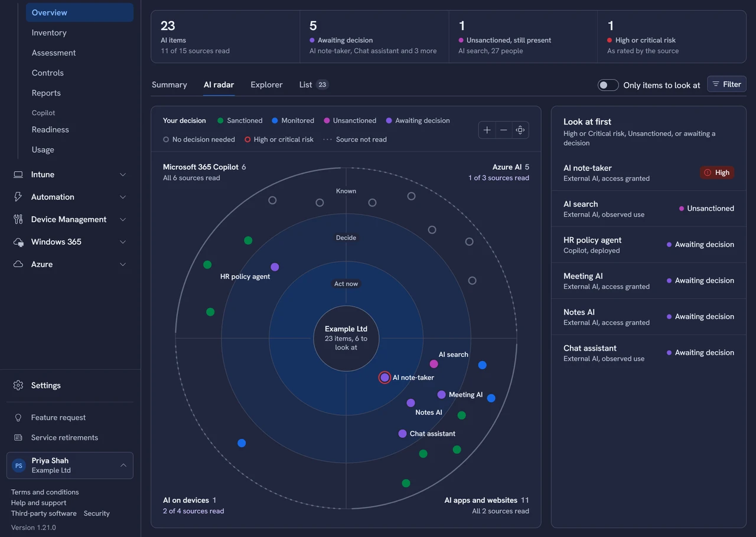Open the Security footer link

pyautogui.click(x=97, y=513)
